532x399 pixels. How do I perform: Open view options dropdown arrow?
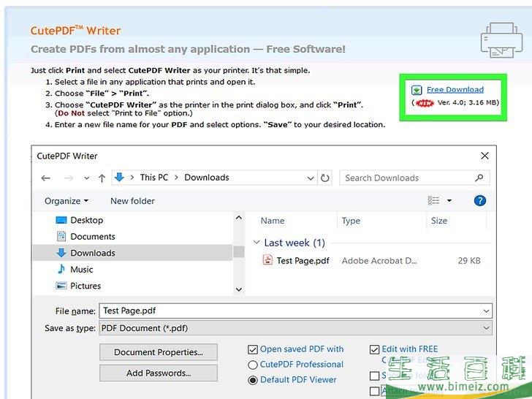[x=449, y=200]
